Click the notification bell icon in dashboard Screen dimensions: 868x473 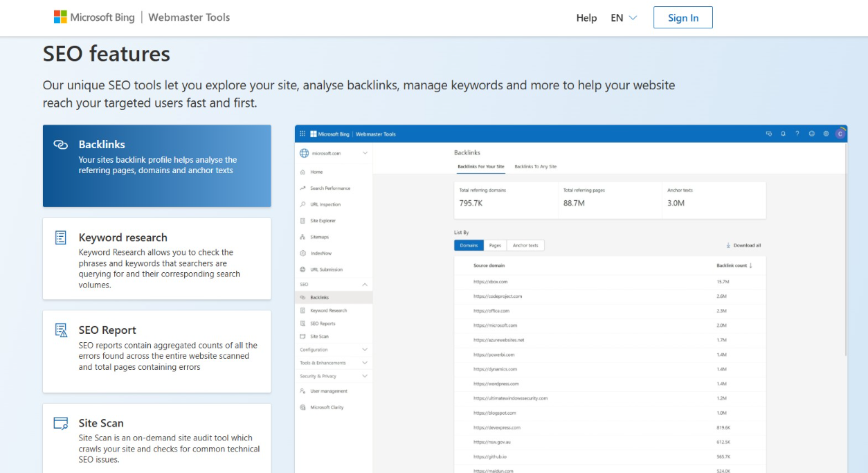tap(783, 134)
